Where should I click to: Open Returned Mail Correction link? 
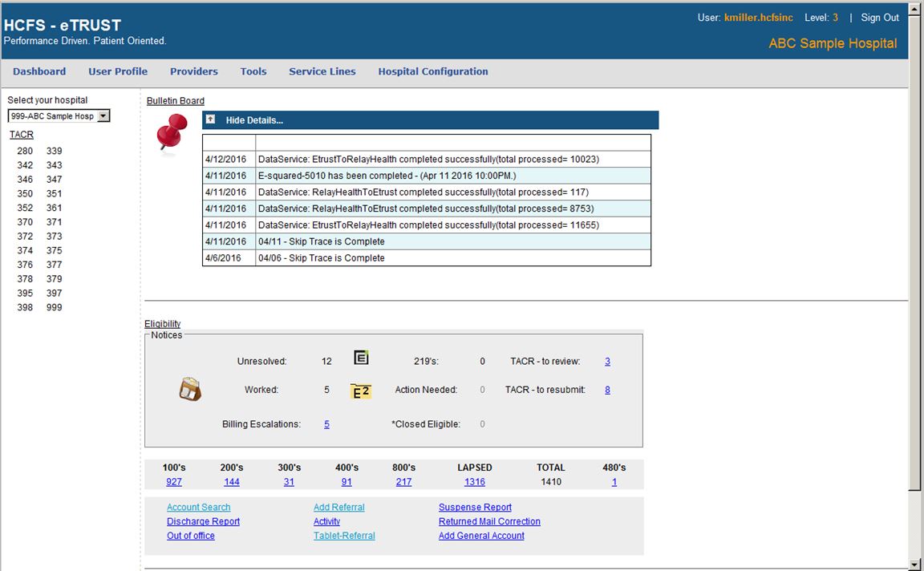point(489,521)
